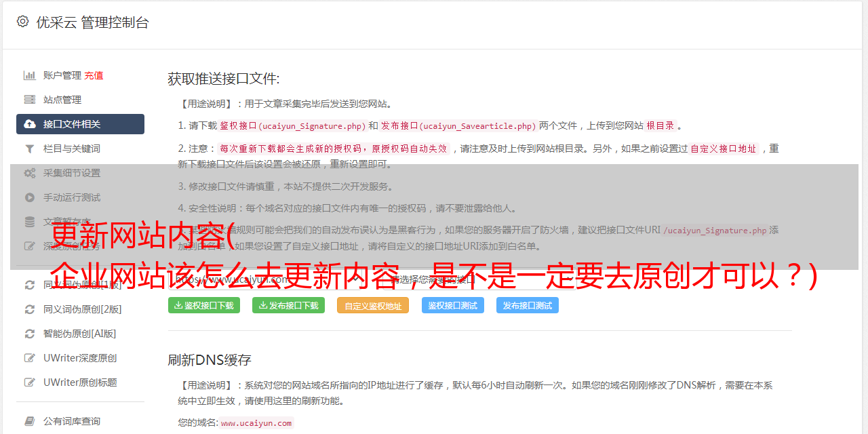Click the blue 发布接口测试 button

pyautogui.click(x=528, y=305)
